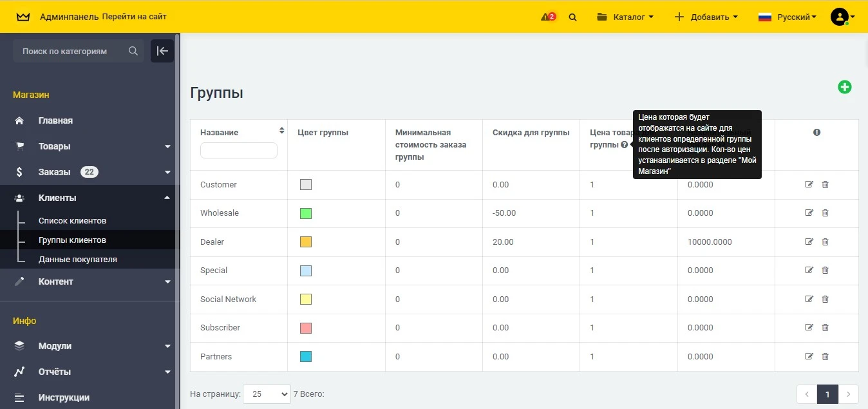Image resolution: width=868 pixels, height=409 pixels.
Task: Delete the Partners group
Action: pyautogui.click(x=825, y=356)
